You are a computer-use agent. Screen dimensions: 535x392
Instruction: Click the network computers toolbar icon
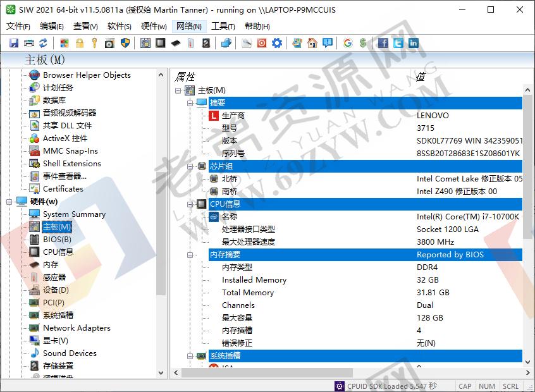[226, 43]
